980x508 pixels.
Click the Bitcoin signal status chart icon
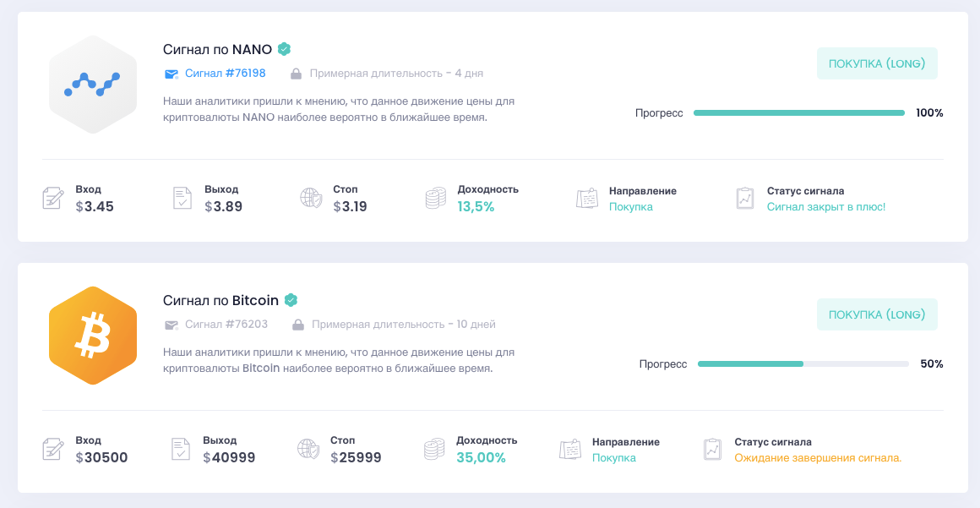[714, 449]
